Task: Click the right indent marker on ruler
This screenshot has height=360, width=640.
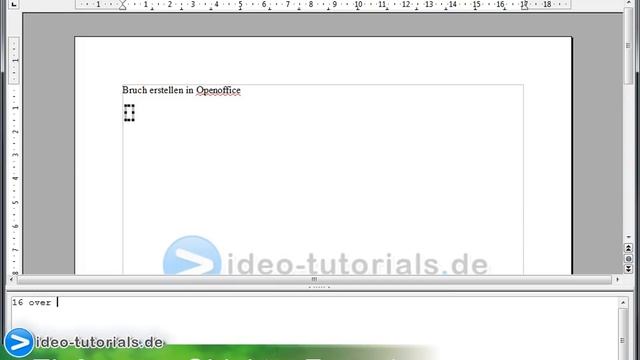Action: pyautogui.click(x=524, y=6)
